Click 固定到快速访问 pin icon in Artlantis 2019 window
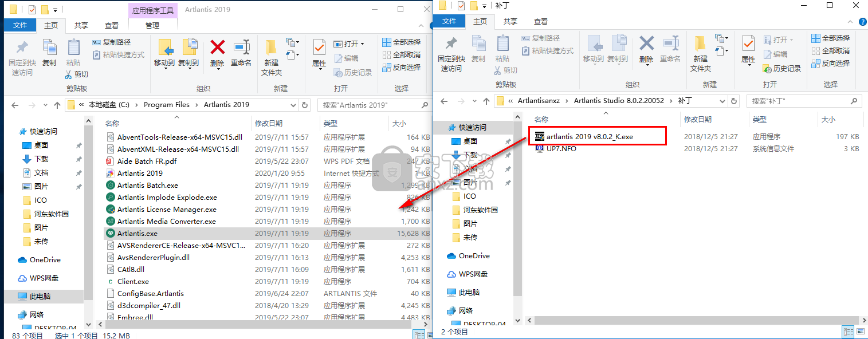 click(22, 47)
